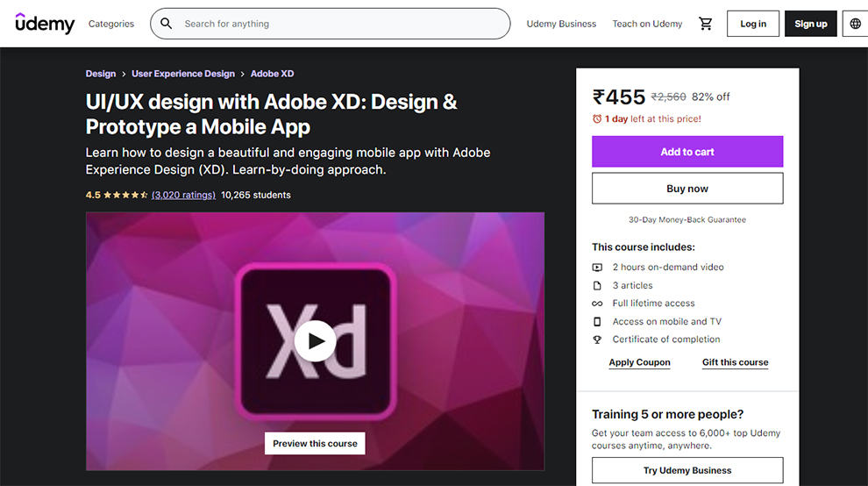Click Training 5 or more people heading
The width and height of the screenshot is (868, 486).
[x=667, y=415]
